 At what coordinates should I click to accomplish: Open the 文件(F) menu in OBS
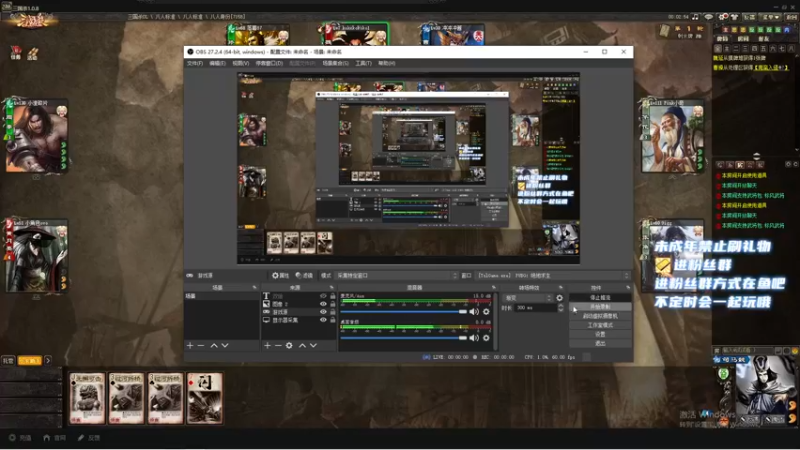(x=195, y=63)
